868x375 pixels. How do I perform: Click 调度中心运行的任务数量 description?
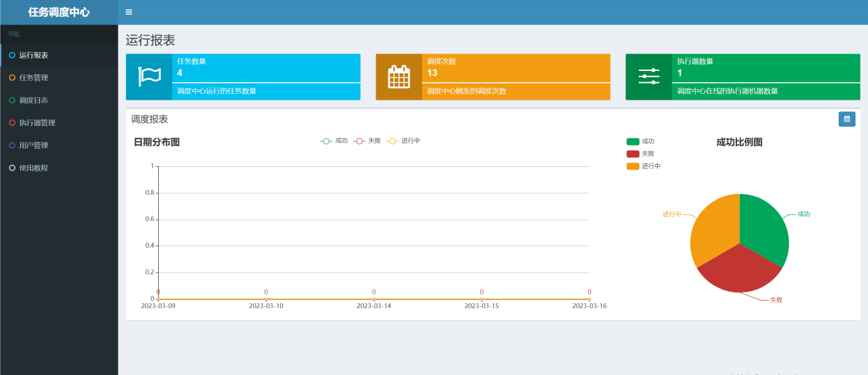pos(217,91)
